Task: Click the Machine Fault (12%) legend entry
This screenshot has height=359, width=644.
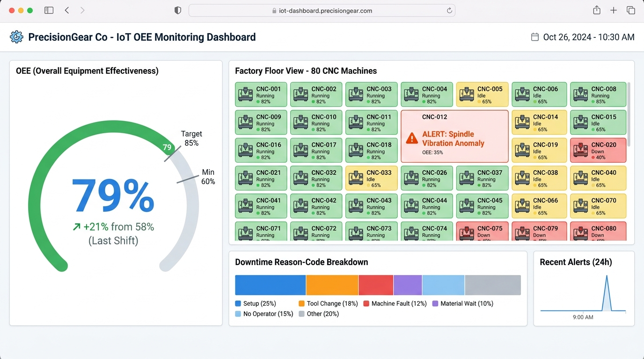Action: point(395,303)
